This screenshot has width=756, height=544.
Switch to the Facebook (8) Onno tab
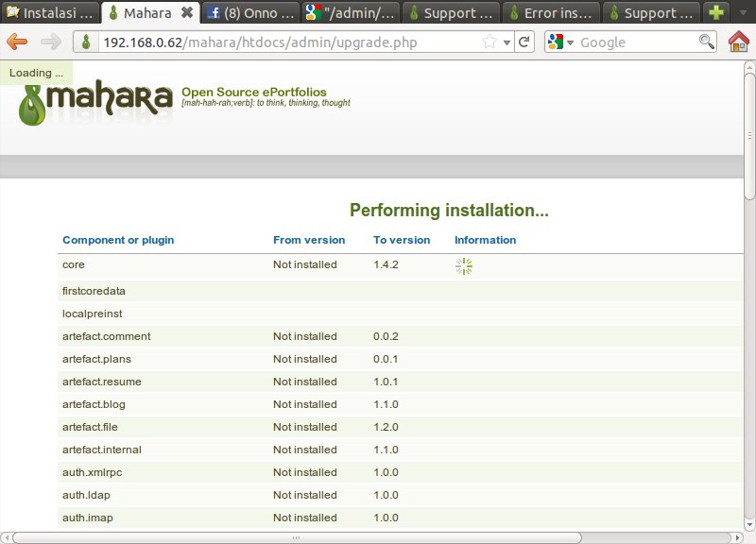pos(249,13)
